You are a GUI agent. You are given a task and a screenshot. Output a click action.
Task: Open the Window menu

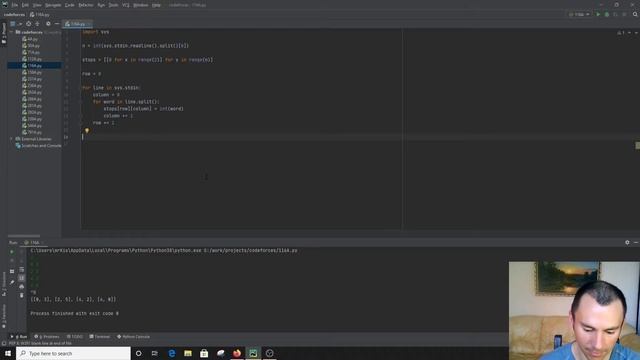click(141, 5)
